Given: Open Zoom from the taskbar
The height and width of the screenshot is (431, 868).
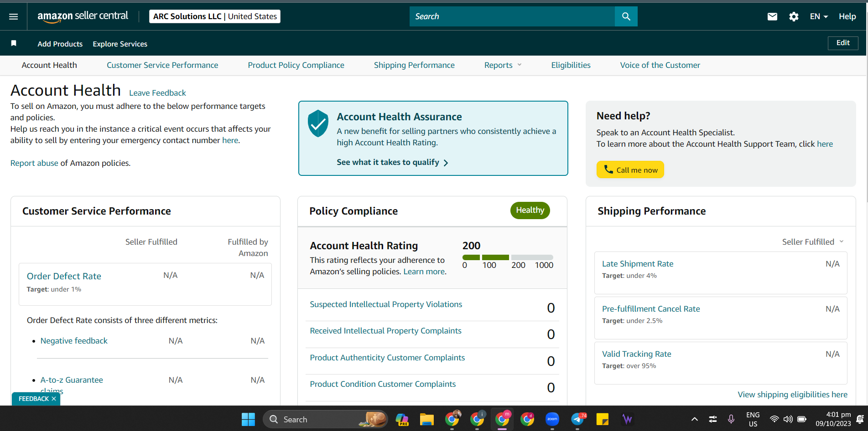Looking at the screenshot, I should point(552,419).
